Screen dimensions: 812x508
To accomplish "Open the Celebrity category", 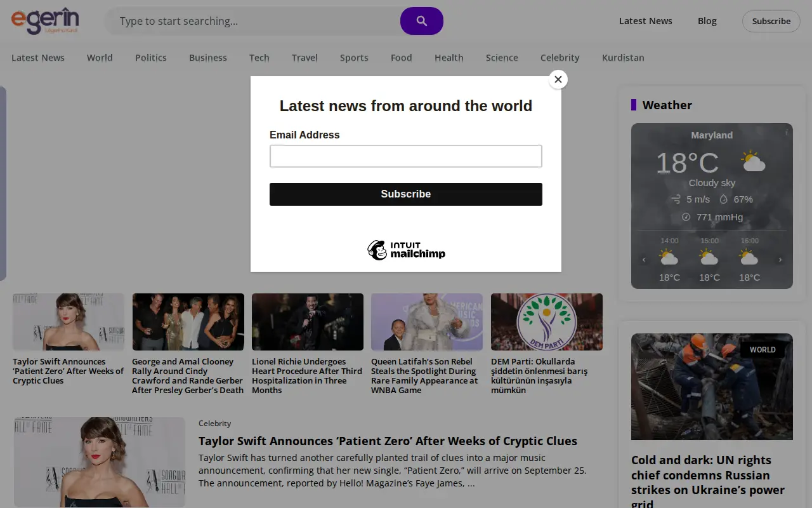I will pos(560,58).
